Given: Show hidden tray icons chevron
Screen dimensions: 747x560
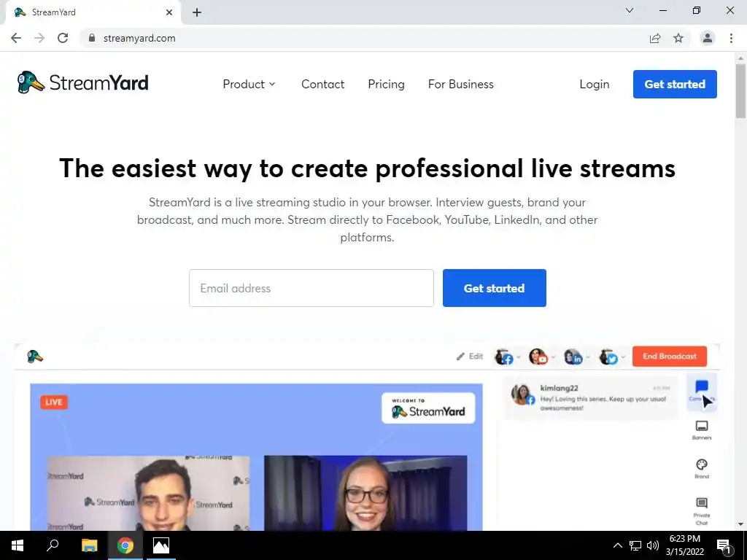Looking at the screenshot, I should tap(617, 545).
